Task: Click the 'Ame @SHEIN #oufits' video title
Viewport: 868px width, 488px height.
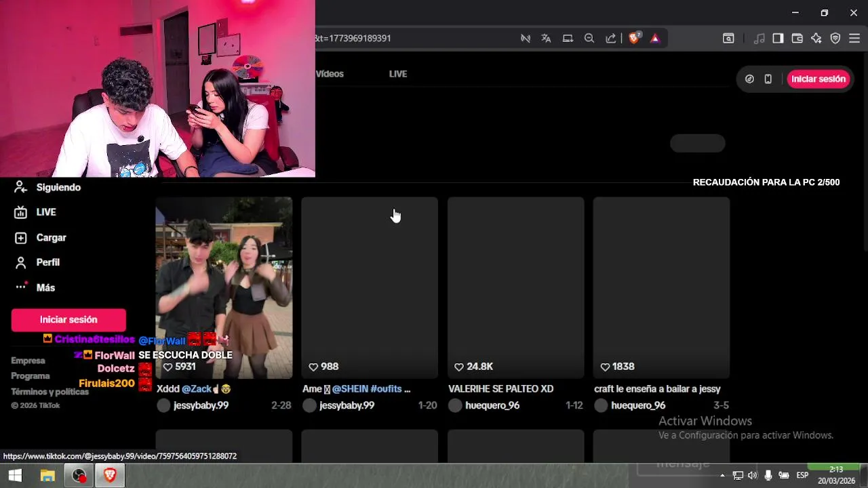Action: coord(357,389)
